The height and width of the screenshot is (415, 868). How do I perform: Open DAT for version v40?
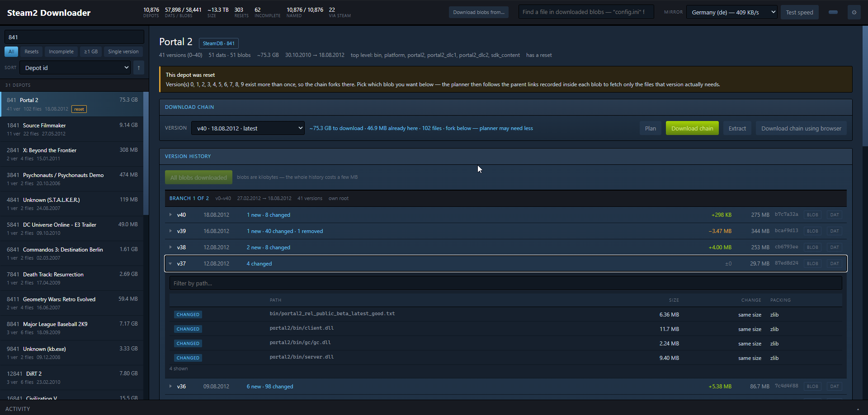[x=835, y=215]
